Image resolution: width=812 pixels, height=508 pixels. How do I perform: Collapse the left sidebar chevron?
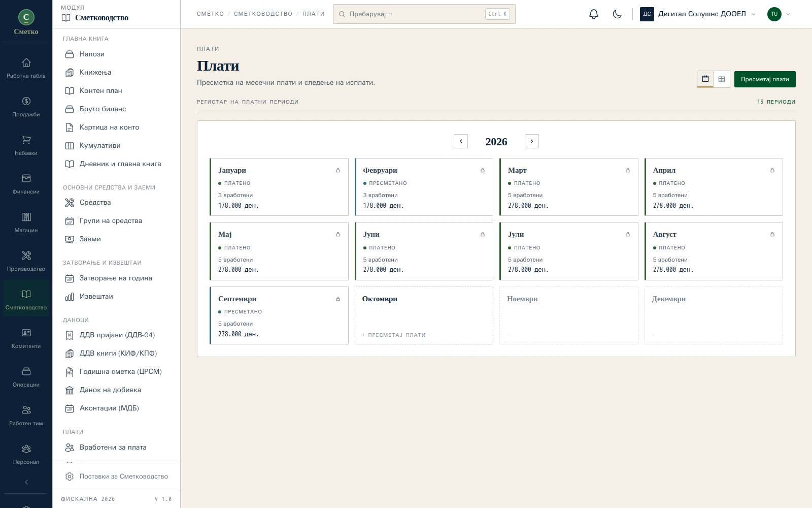click(26, 482)
